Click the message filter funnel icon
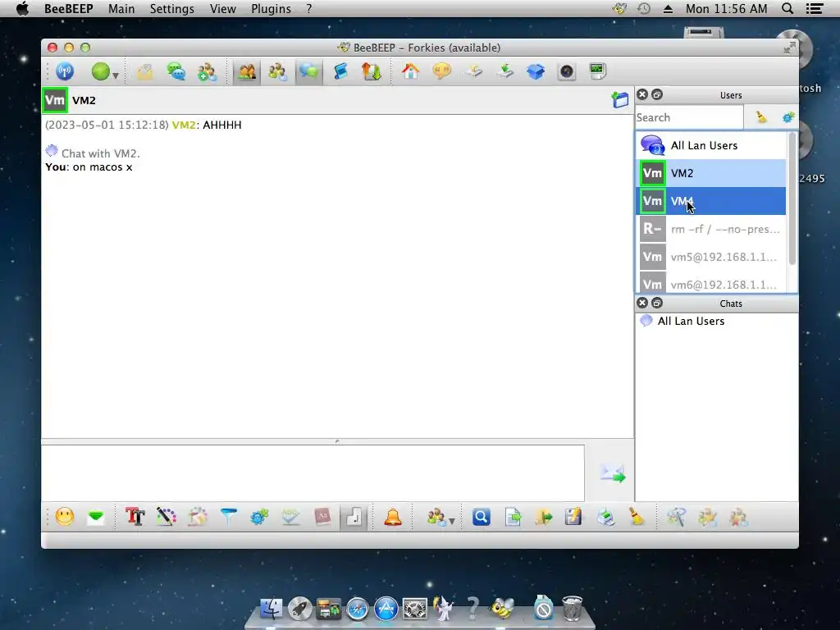Screen dimensions: 840x630 coord(228,517)
